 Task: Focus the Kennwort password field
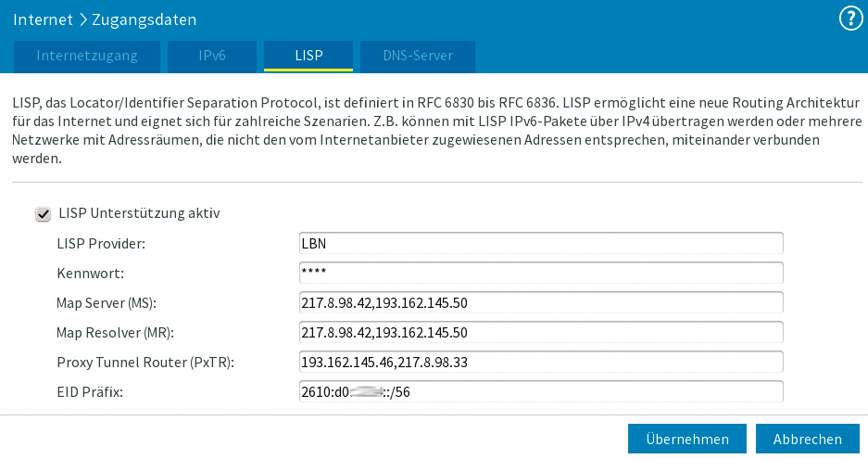coord(541,273)
